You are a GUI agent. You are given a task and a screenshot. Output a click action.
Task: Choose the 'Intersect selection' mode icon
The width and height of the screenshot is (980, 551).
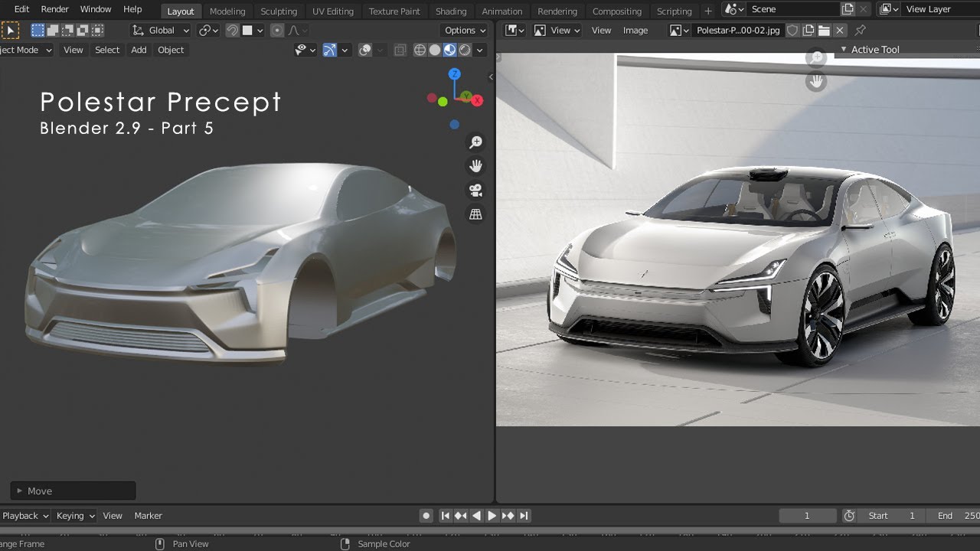[97, 31]
